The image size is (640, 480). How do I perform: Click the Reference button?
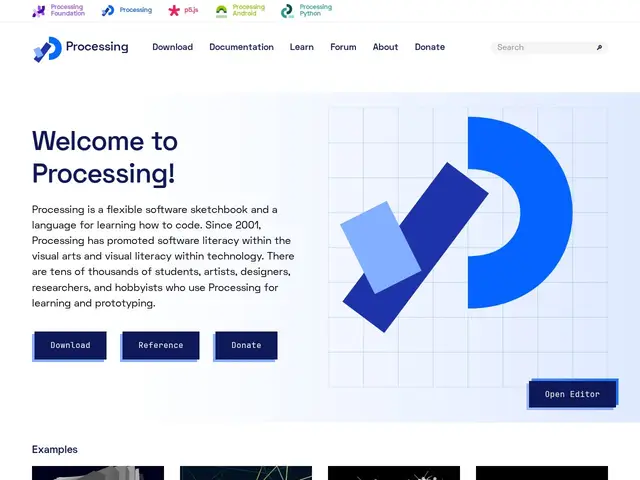tap(161, 345)
